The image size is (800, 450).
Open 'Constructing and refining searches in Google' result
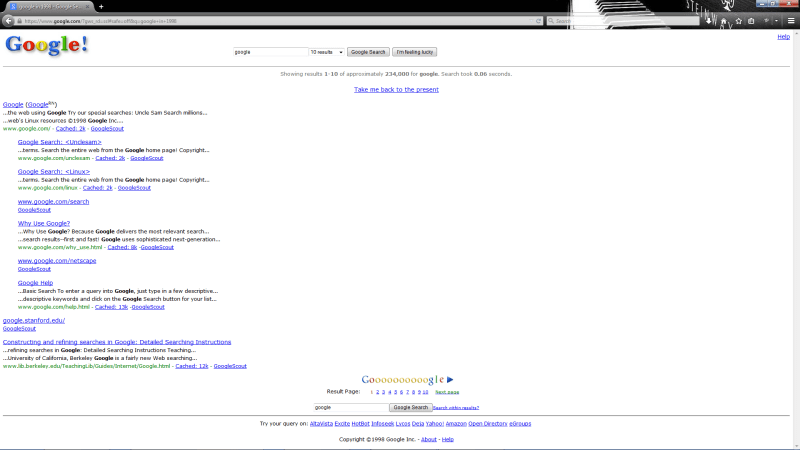[x=117, y=342]
